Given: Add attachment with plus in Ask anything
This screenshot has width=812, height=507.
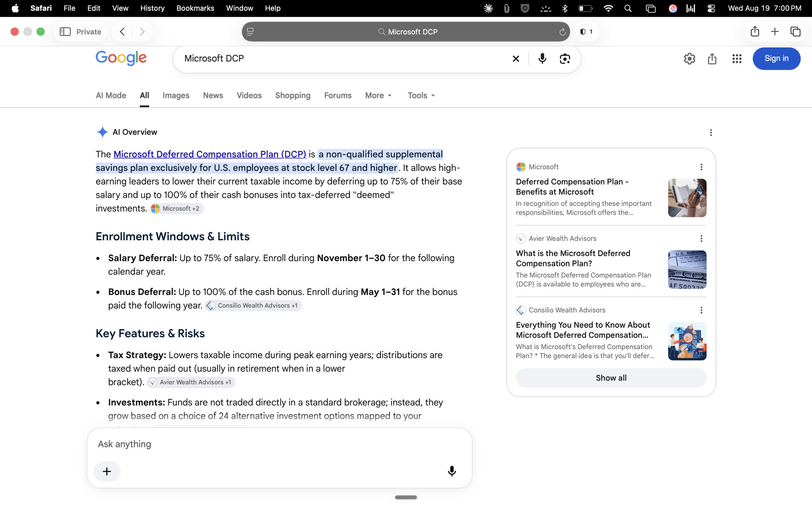Looking at the screenshot, I should pyautogui.click(x=107, y=471).
